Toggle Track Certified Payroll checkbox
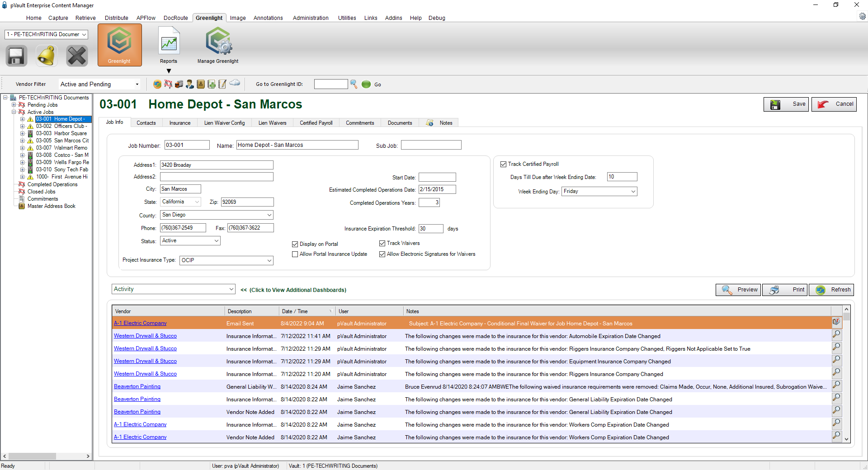Viewport: 868px width, 470px height. tap(503, 164)
